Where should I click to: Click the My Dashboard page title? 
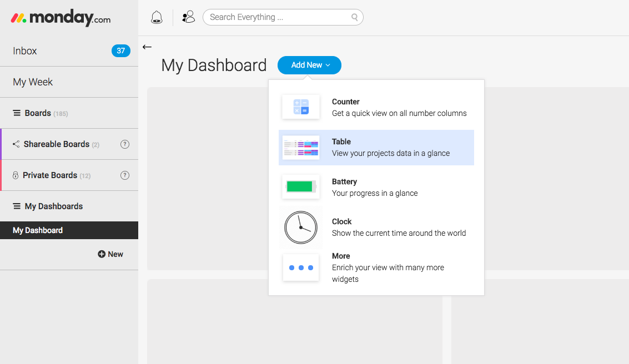214,65
